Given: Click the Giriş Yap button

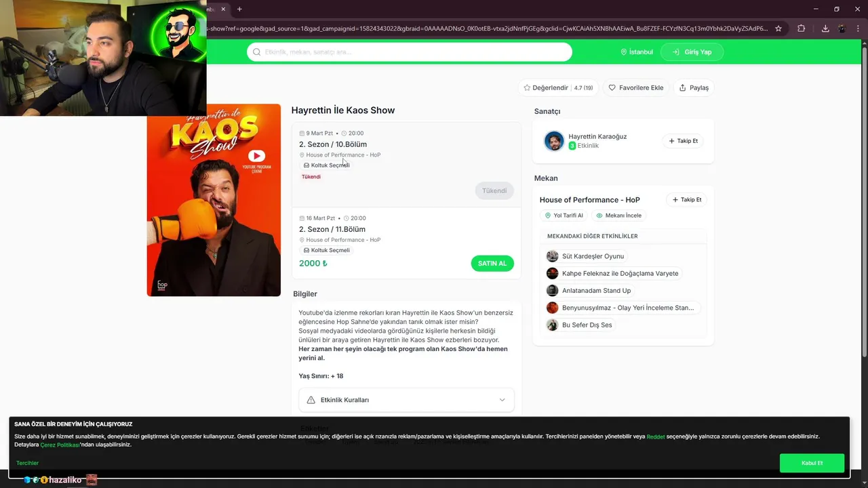Looking at the screenshot, I should 692,52.
